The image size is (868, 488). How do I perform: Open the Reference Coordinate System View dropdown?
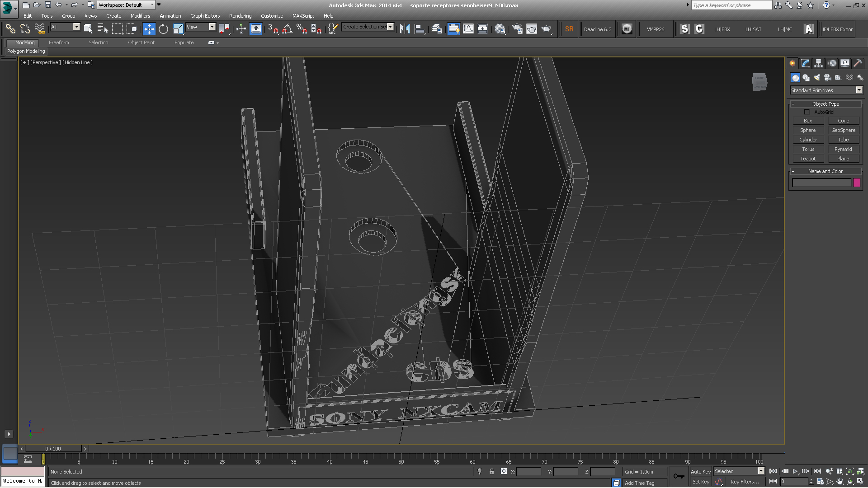(x=201, y=27)
